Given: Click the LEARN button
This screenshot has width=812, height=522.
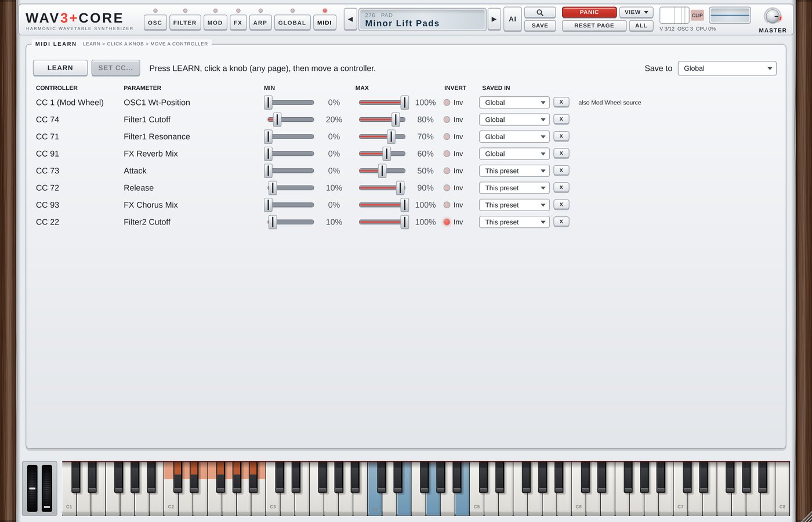Looking at the screenshot, I should pos(60,68).
